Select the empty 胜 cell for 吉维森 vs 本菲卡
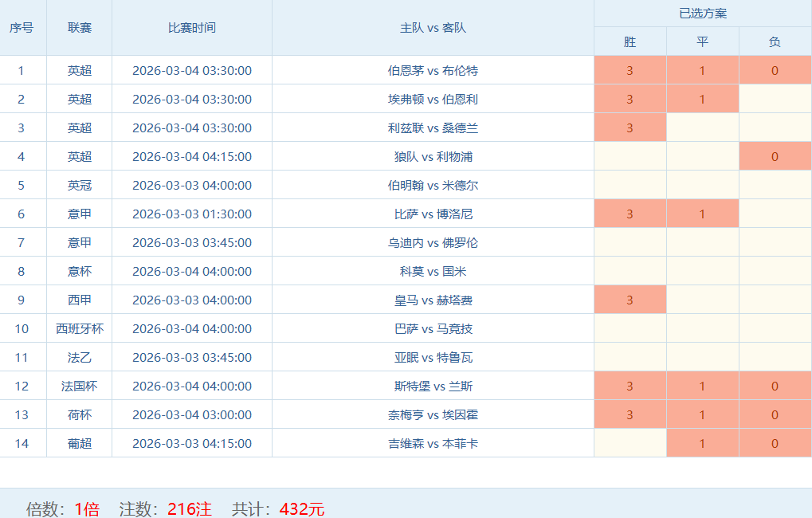812x518 pixels. click(630, 443)
